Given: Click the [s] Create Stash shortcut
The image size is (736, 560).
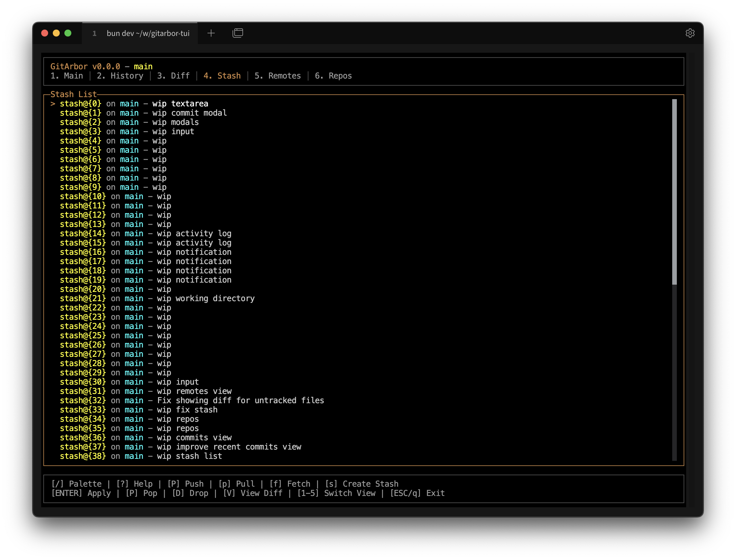Looking at the screenshot, I should (x=362, y=484).
